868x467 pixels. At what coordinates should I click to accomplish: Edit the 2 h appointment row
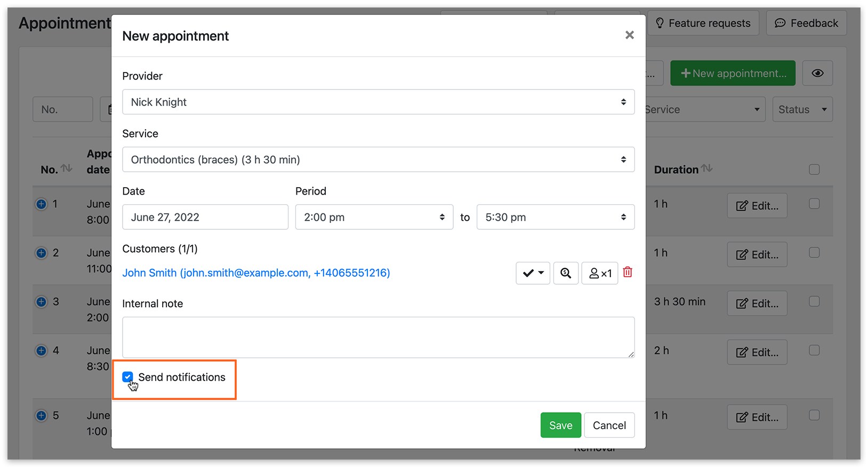tap(757, 352)
